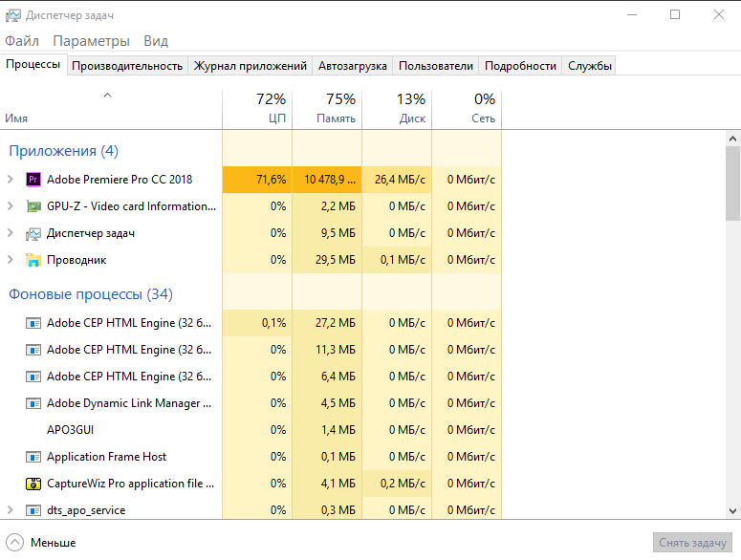The width and height of the screenshot is (741, 560).
Task: Click the Adobe Premiere Pro process icon
Action: [x=33, y=180]
